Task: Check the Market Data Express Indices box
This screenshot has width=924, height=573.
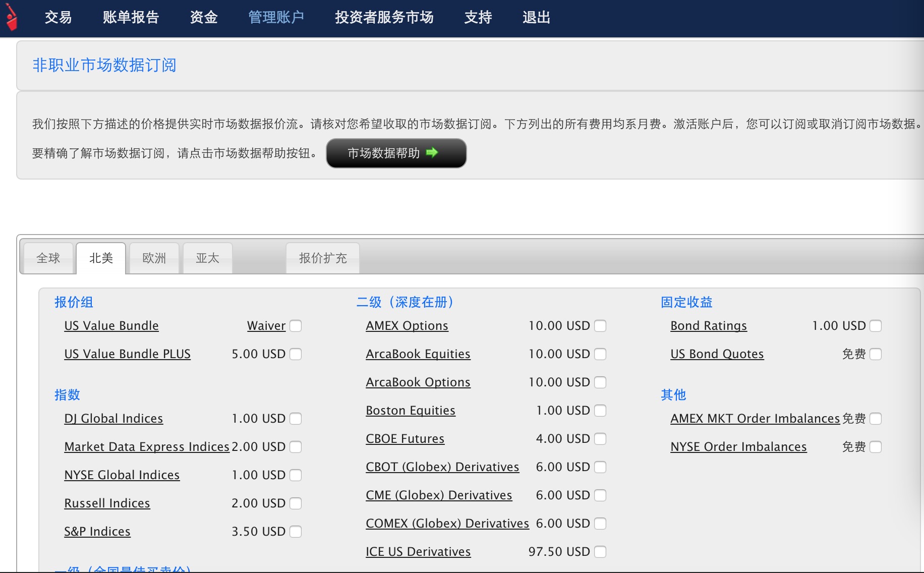Action: point(296,447)
